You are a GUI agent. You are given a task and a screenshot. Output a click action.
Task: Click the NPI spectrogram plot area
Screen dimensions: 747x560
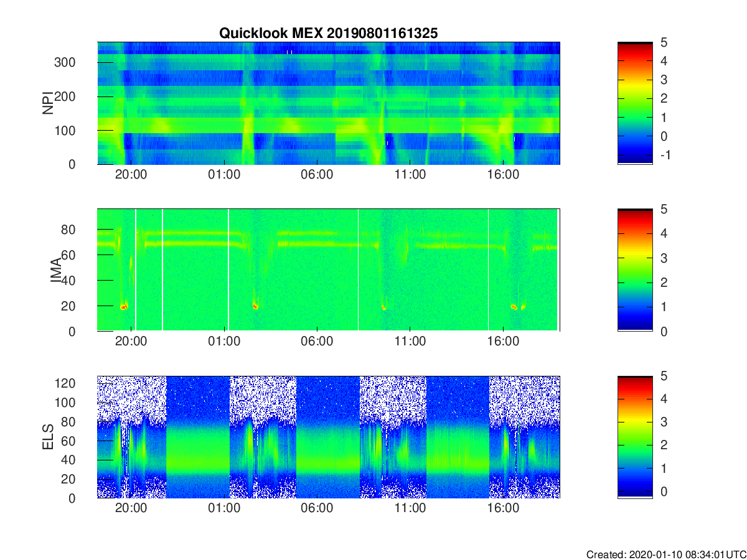point(329,103)
